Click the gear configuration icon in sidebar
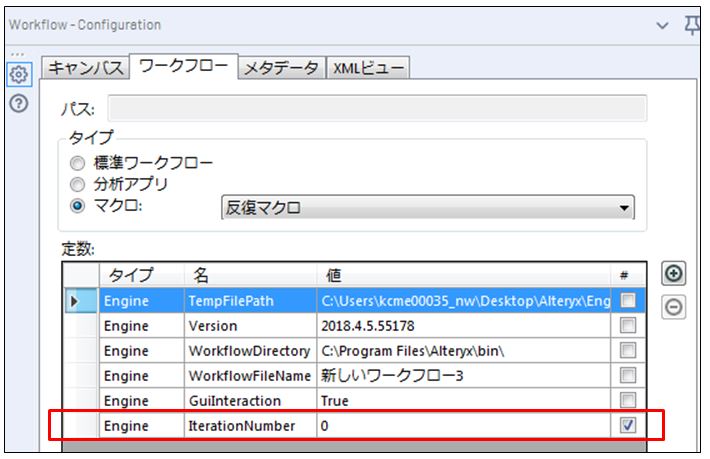 pos(18,73)
